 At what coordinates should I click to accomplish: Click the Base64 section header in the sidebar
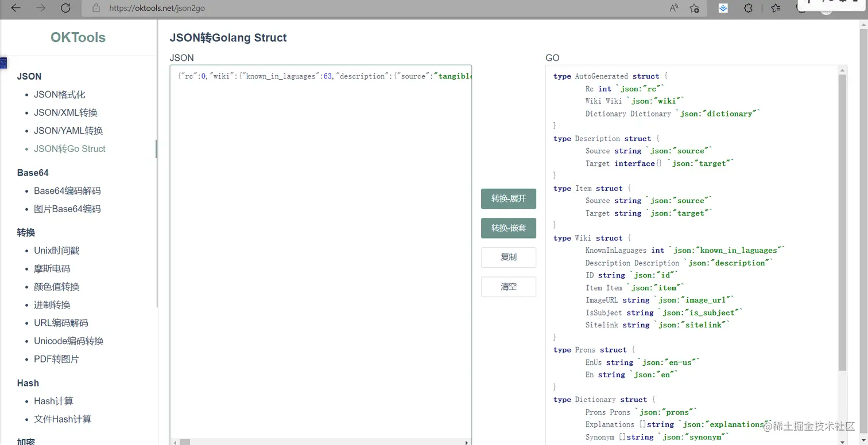[x=33, y=173]
